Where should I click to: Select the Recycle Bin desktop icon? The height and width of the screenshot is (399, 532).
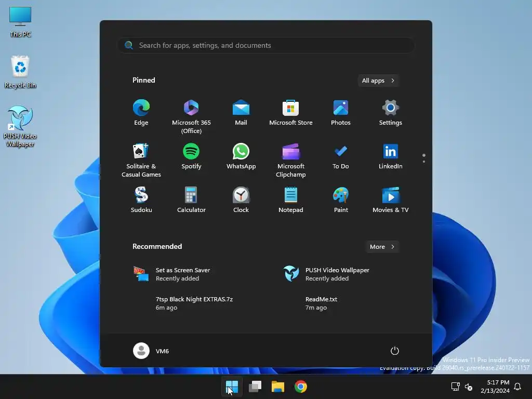(x=20, y=72)
